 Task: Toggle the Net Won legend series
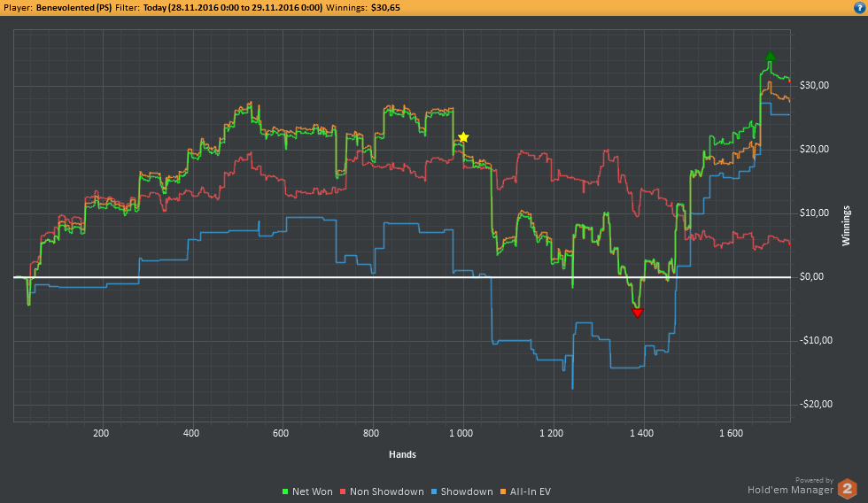click(x=307, y=491)
